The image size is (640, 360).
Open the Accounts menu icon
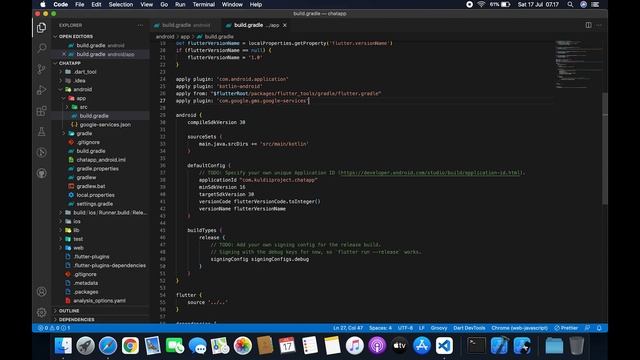[42, 291]
